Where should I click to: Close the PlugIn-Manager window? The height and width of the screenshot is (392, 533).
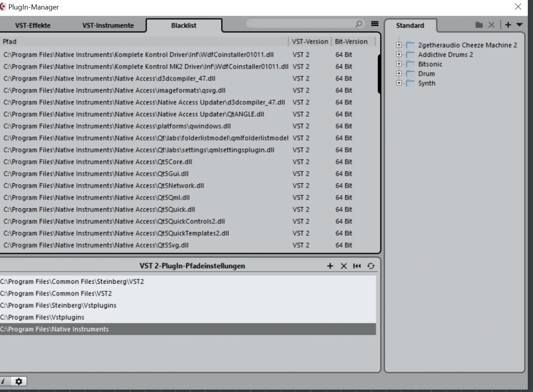(518, 7)
